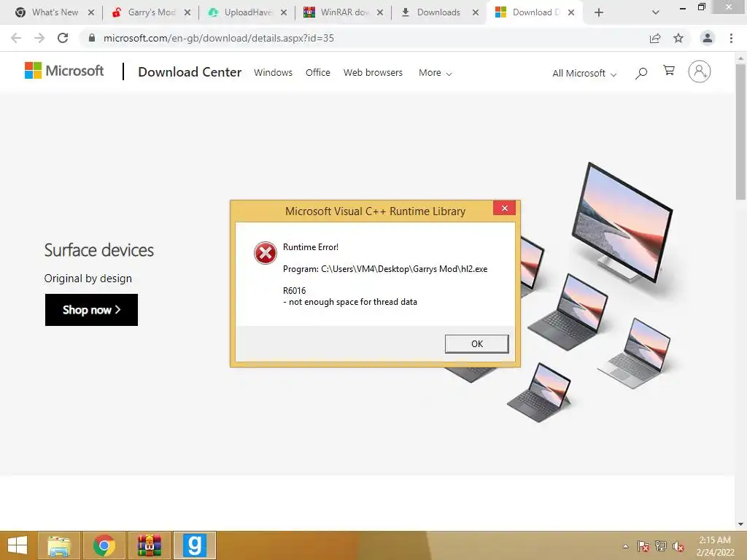Open the Chrome three-dot menu

pos(731,38)
